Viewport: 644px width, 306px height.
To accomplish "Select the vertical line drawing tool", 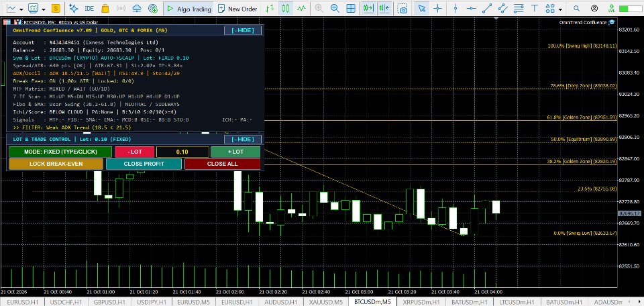I will (x=455, y=8).
